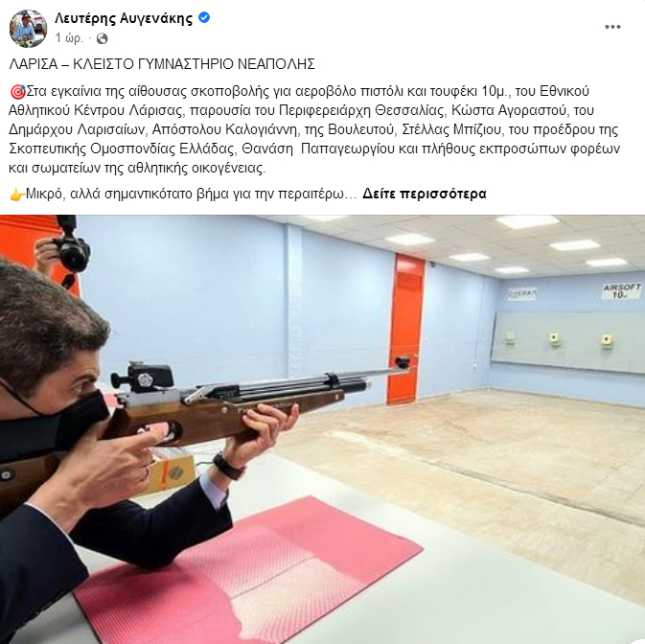
Task: Click the target dart emoji in post text
Action: click(x=17, y=92)
